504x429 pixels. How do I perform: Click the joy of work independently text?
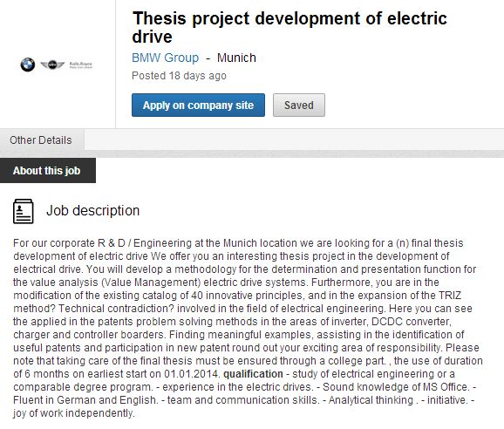coord(73,413)
